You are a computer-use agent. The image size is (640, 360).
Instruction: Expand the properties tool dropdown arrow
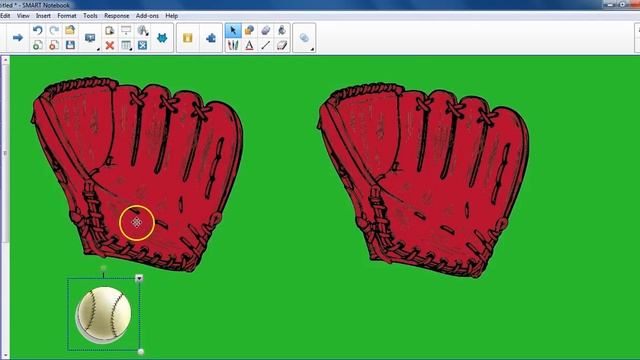[x=312, y=49]
